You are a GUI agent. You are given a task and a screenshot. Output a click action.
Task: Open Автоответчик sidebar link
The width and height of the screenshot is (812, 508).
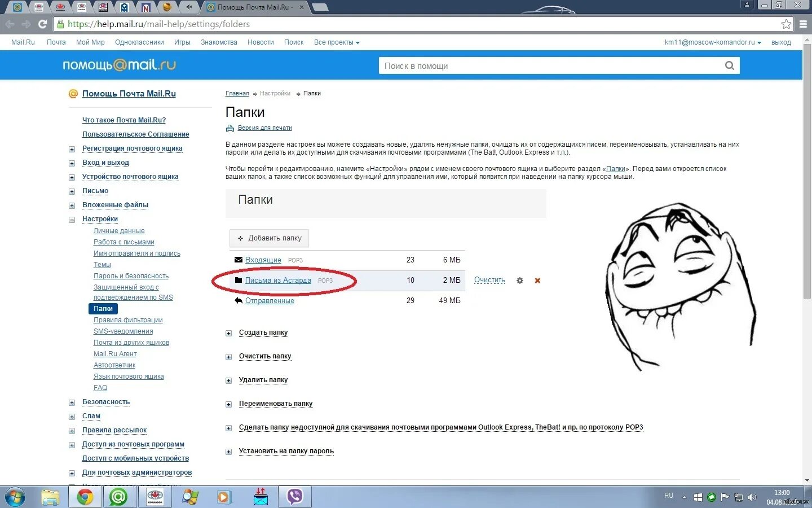pos(114,365)
